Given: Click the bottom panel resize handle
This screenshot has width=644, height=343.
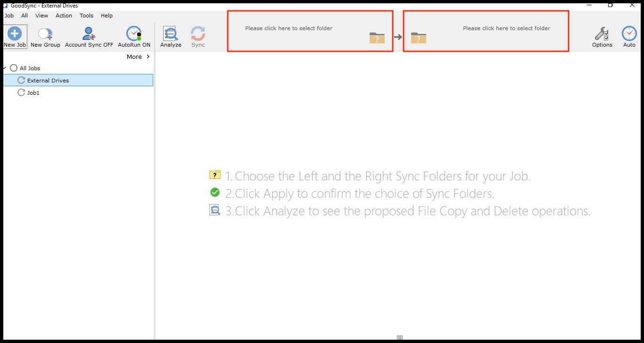Looking at the screenshot, I should tap(400, 337).
